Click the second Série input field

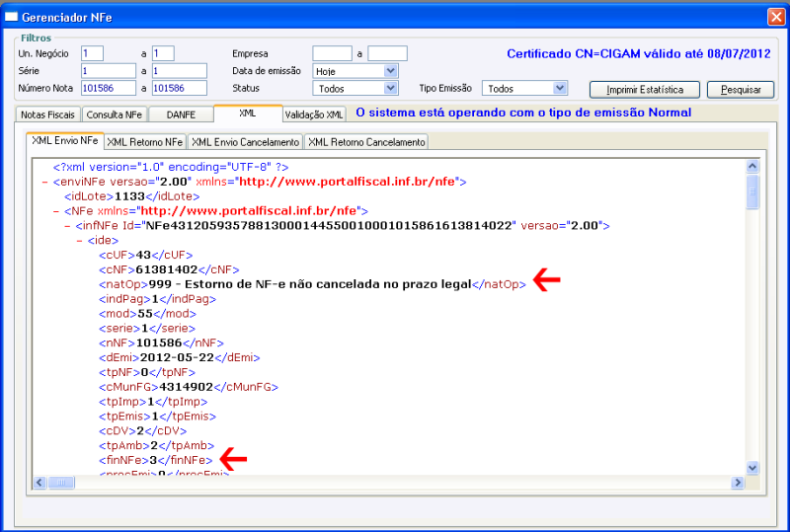point(180,70)
